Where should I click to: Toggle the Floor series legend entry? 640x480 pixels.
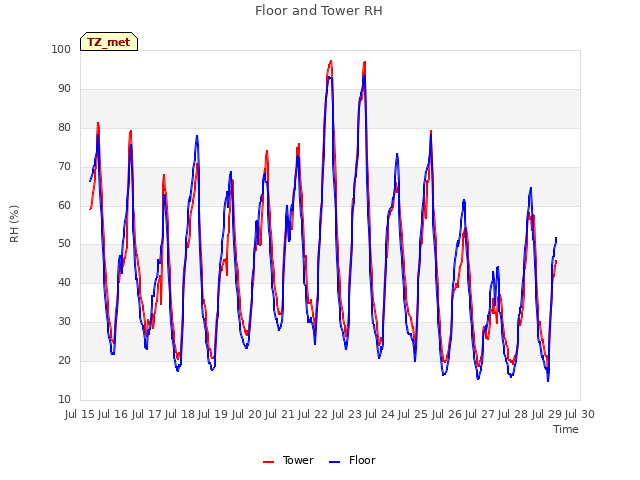click(352, 460)
